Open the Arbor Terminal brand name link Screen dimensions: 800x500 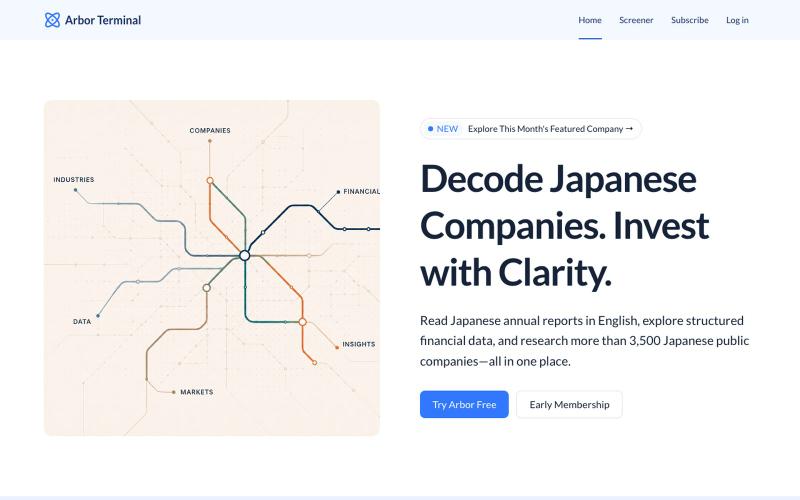[103, 20]
